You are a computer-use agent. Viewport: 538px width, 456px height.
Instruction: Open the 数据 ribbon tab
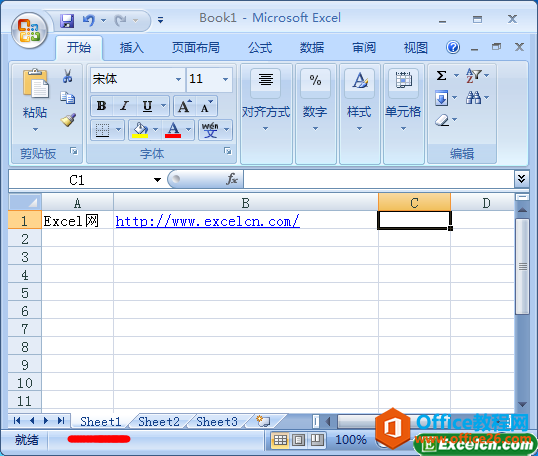pos(312,48)
